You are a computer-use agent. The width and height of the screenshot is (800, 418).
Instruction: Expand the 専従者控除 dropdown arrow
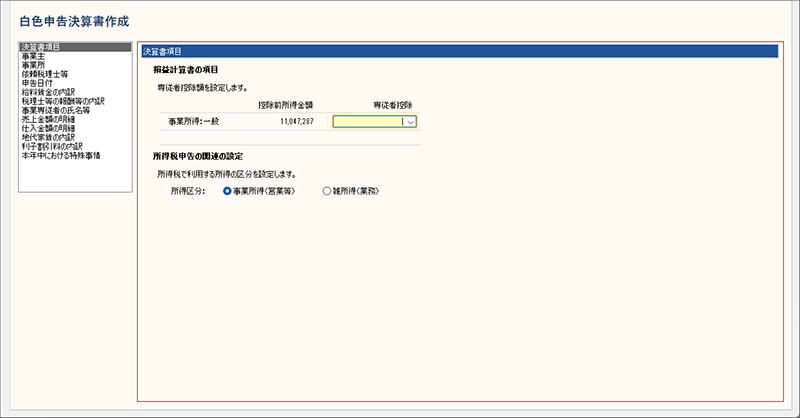[410, 122]
